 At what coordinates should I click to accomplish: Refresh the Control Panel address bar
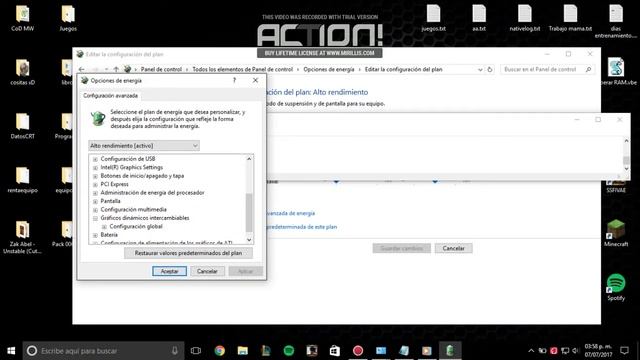[x=490, y=69]
